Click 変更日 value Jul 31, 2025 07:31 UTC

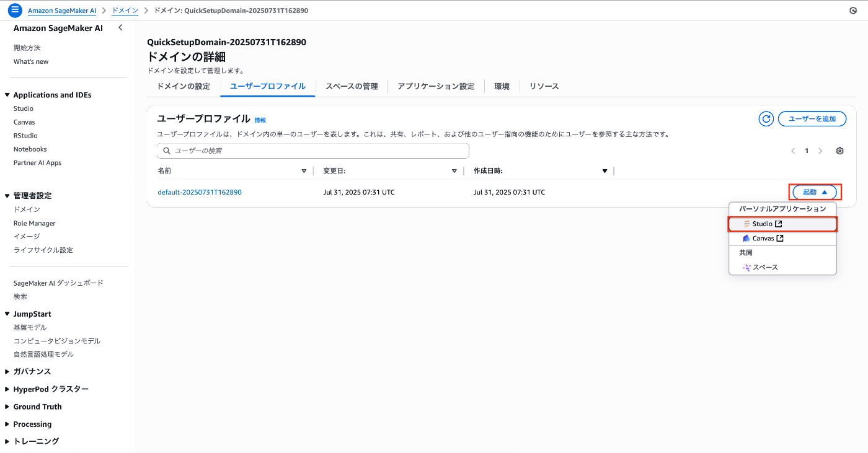359,192
